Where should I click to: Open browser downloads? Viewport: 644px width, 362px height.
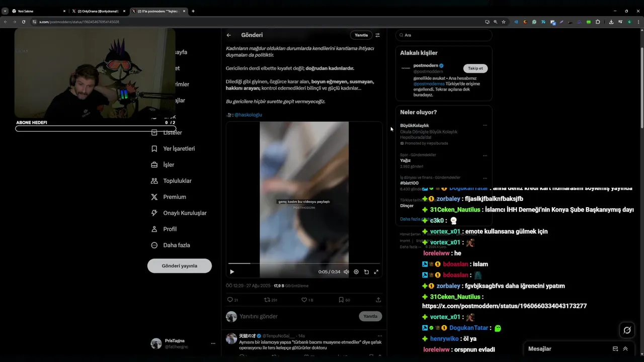(x=611, y=22)
